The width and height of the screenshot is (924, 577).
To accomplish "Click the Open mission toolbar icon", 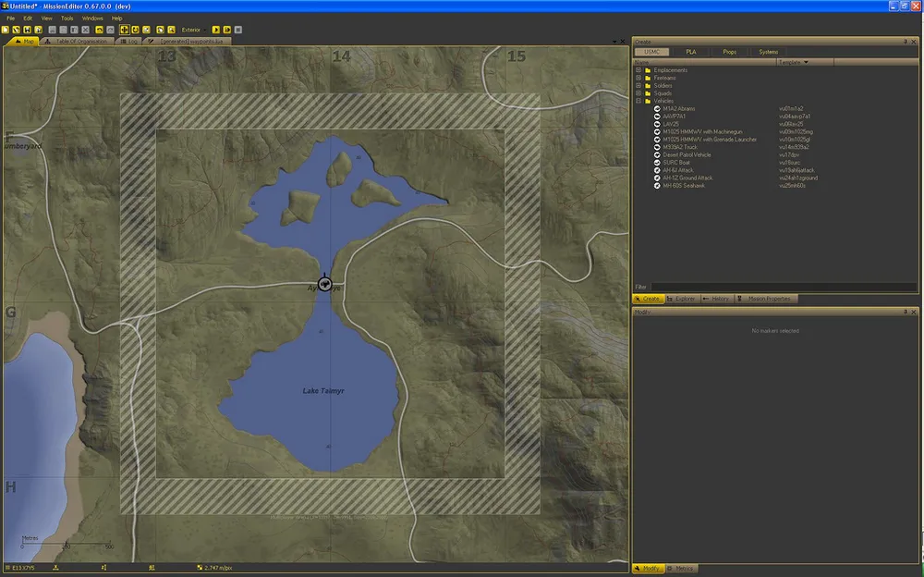I will click(16, 30).
